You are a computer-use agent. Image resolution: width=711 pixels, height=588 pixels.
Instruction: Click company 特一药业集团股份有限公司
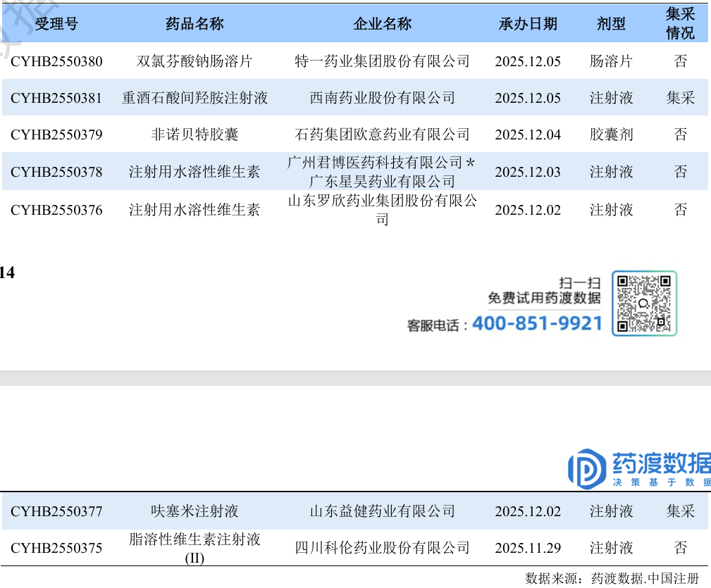(382, 61)
